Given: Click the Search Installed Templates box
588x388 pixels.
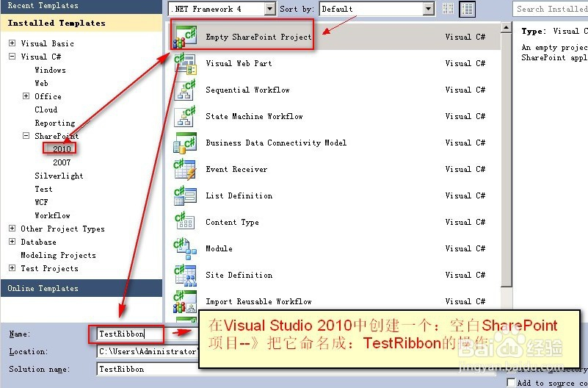Looking at the screenshot, I should coord(550,9).
